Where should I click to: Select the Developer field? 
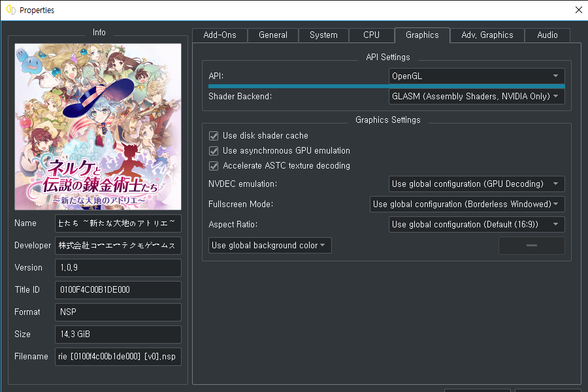pos(118,246)
